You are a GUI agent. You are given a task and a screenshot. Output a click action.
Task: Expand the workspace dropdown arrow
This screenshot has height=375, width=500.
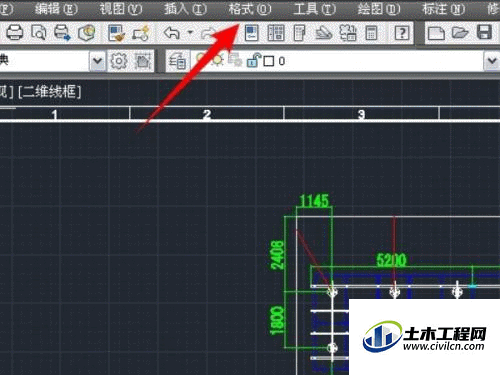coord(97,61)
